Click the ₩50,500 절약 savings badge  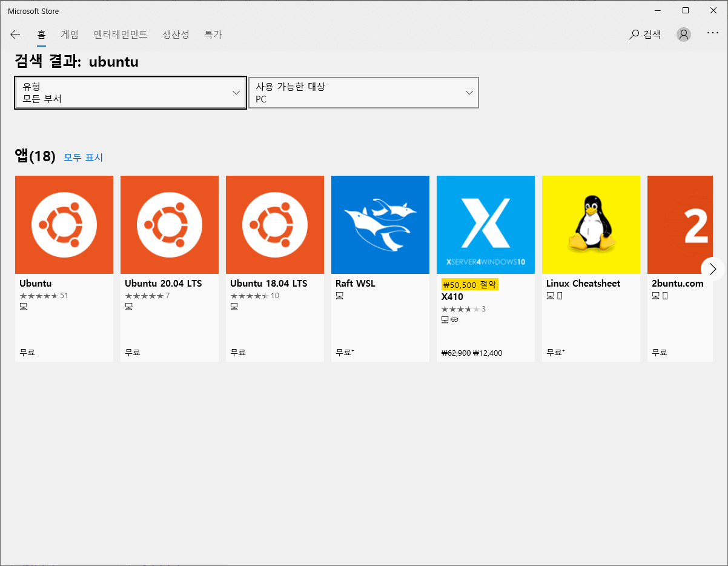(x=469, y=284)
